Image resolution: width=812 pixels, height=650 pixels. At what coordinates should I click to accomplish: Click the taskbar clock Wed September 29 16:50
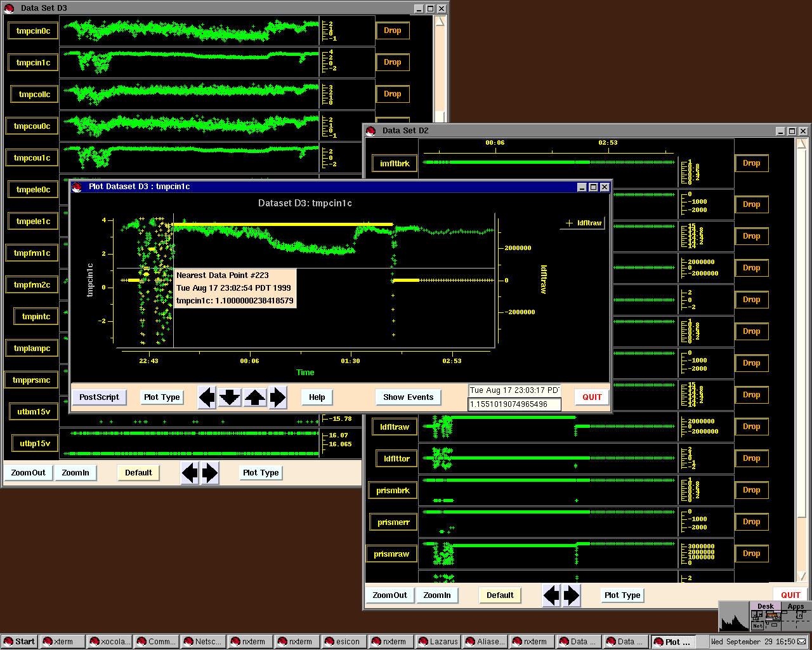pyautogui.click(x=753, y=642)
